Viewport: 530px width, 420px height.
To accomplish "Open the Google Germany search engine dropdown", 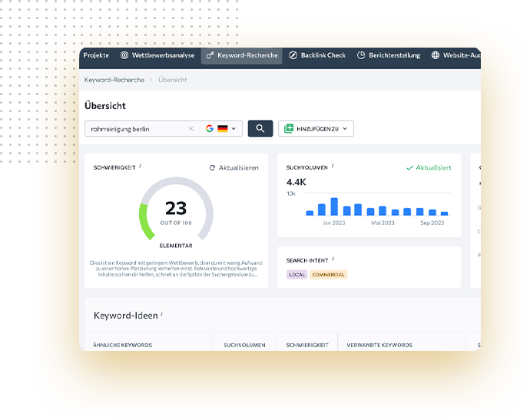I will click(234, 129).
